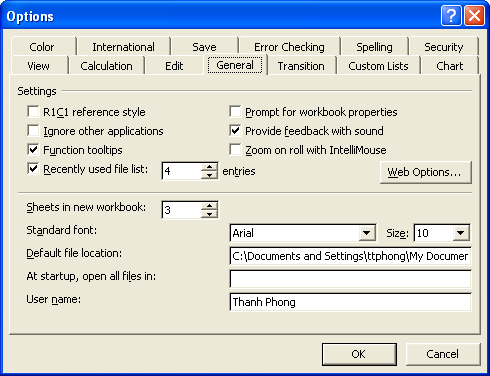
Task: Open the Calculation tab
Action: [106, 66]
